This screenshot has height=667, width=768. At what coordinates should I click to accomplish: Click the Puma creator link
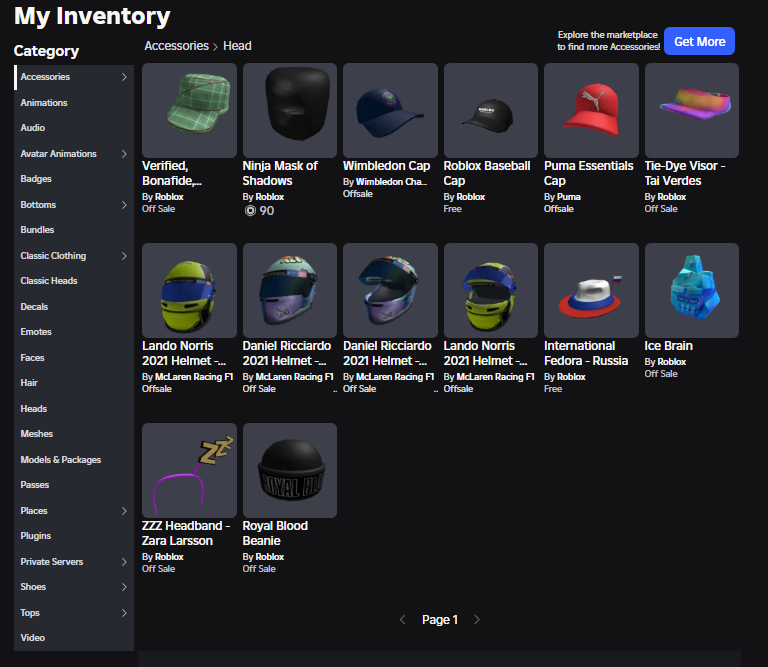click(569, 197)
